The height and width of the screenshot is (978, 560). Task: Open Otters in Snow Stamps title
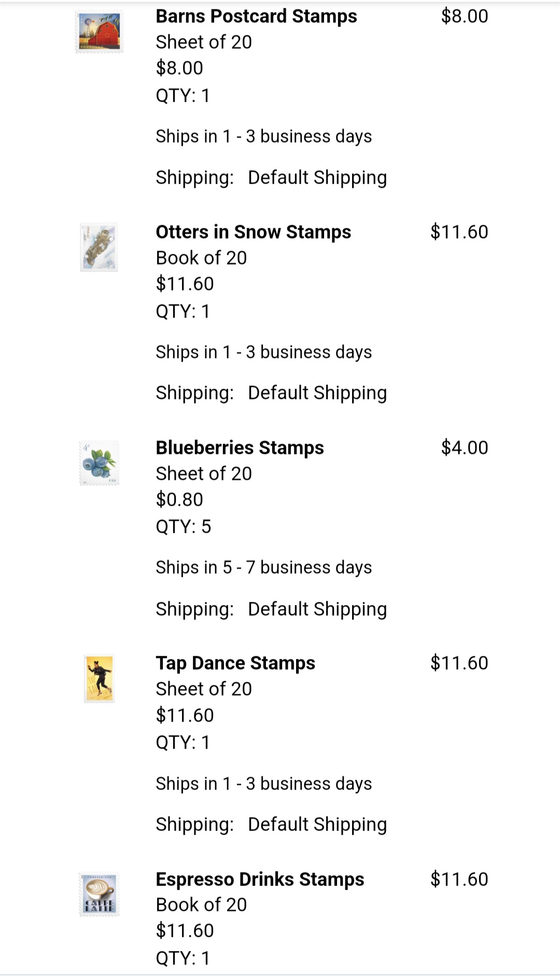pos(253,232)
